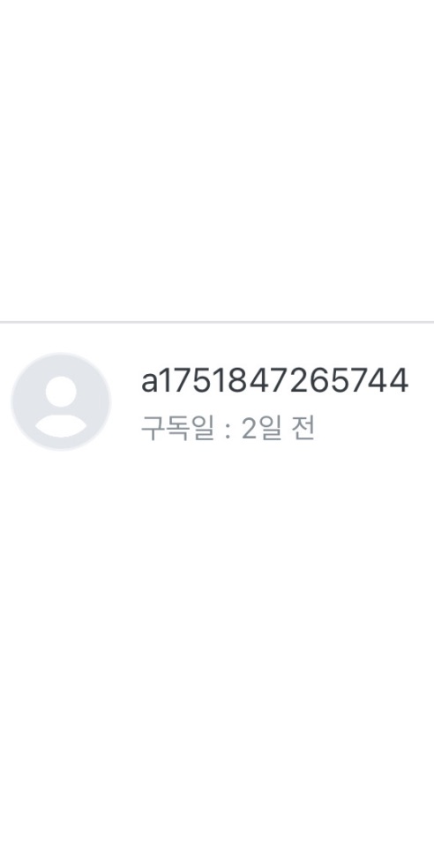Select the '구독일 : 2일 전' subscription date text

(x=228, y=429)
